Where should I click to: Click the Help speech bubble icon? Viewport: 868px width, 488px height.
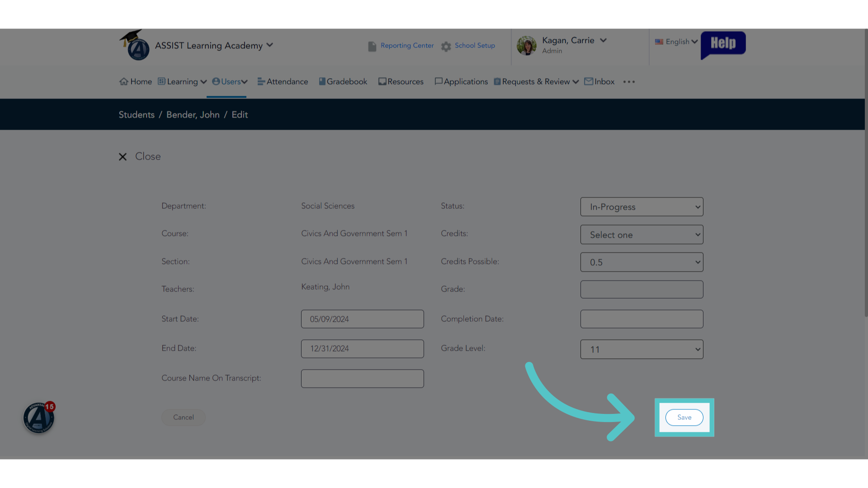click(x=723, y=45)
